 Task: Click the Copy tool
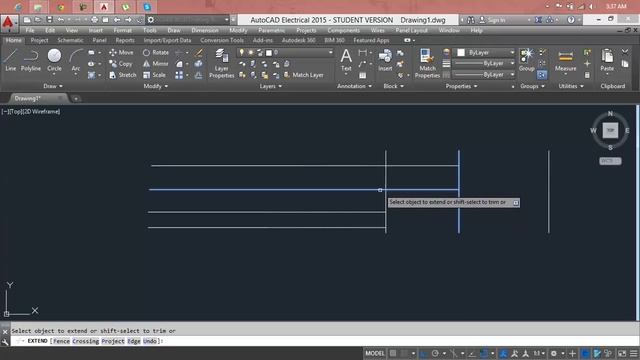(x=120, y=64)
